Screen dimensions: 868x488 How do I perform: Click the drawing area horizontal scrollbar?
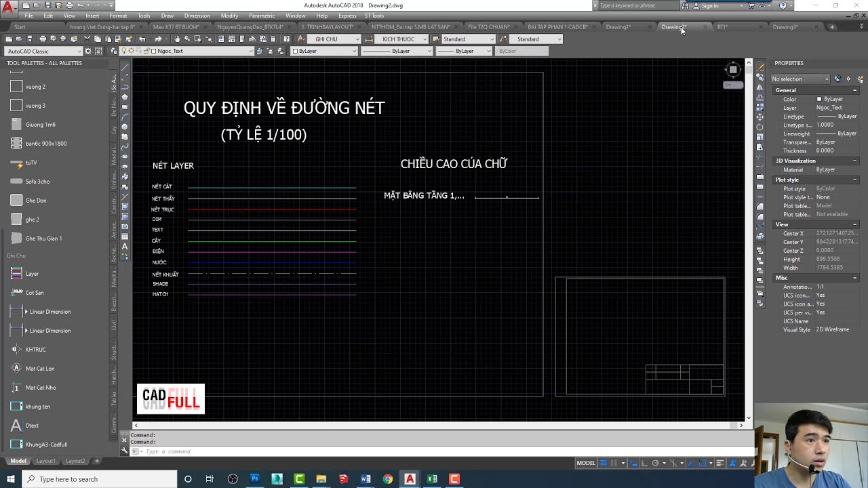tap(437, 425)
